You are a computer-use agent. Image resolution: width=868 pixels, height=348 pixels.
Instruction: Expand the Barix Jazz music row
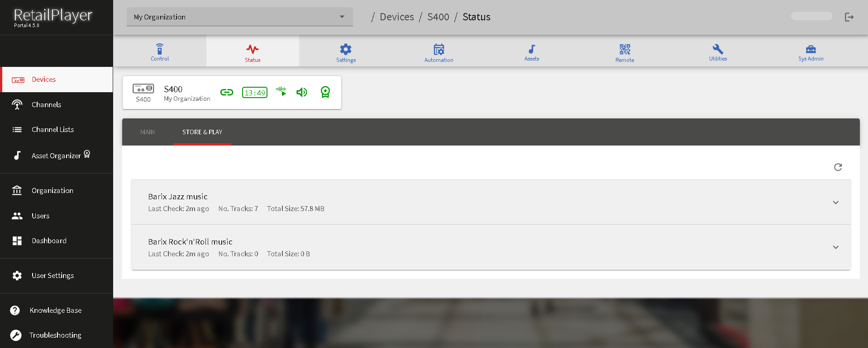[835, 202]
